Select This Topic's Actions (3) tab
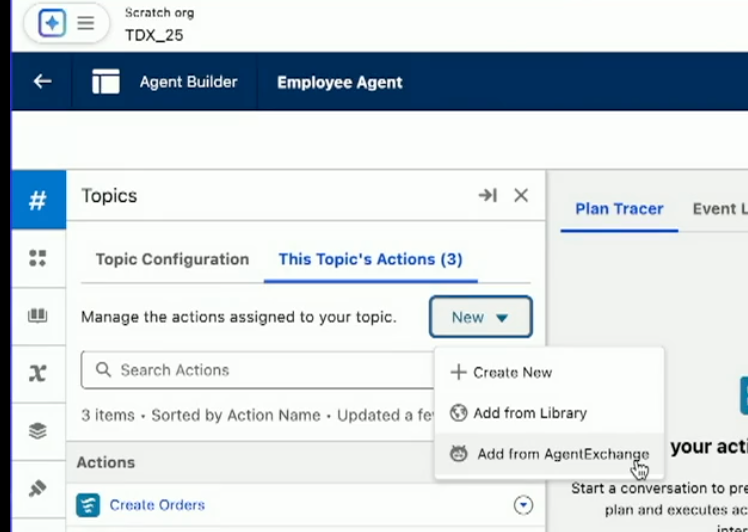The height and width of the screenshot is (532, 748). (x=371, y=259)
